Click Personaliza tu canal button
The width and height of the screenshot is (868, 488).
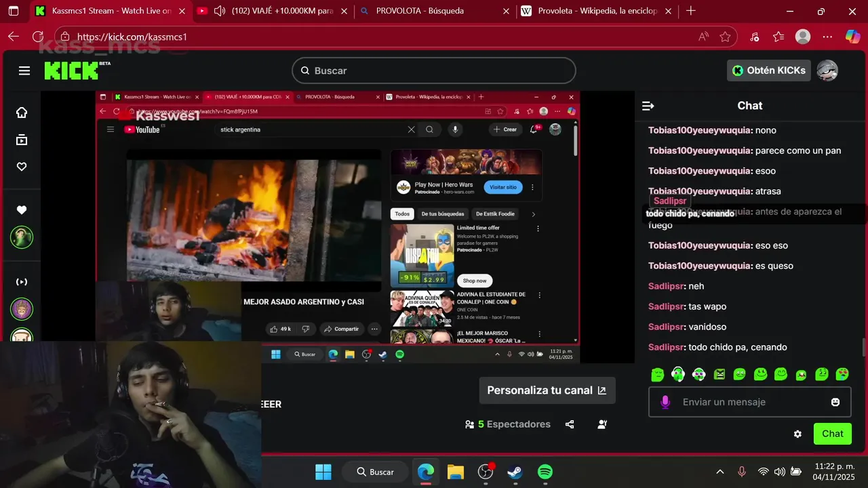tap(547, 390)
